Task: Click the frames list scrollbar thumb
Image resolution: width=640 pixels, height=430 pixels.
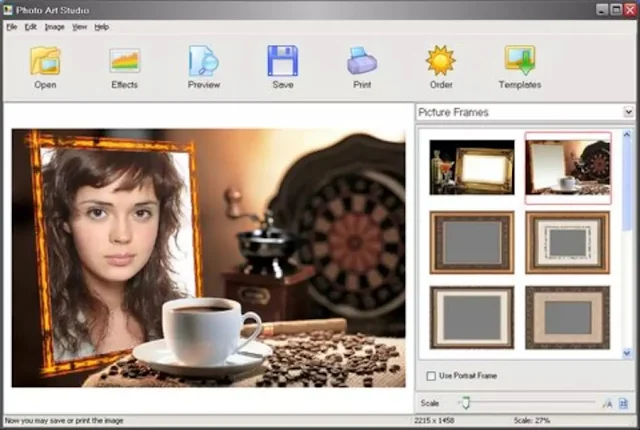Action: [627, 185]
